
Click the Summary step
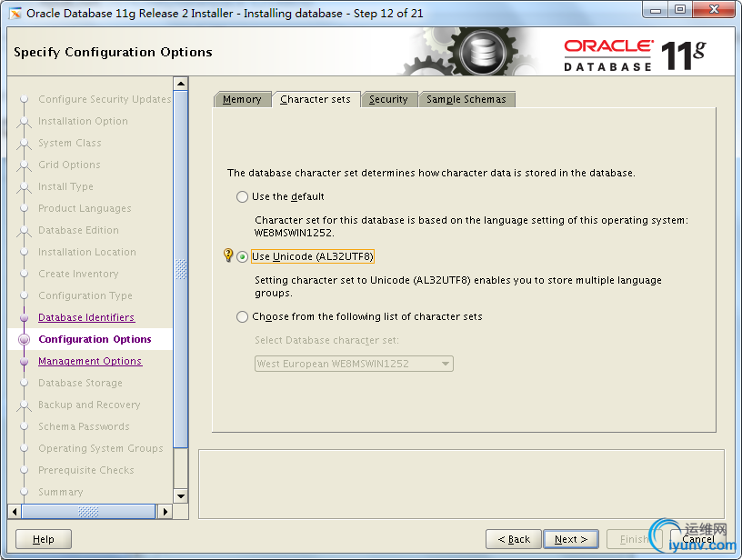[61, 492]
